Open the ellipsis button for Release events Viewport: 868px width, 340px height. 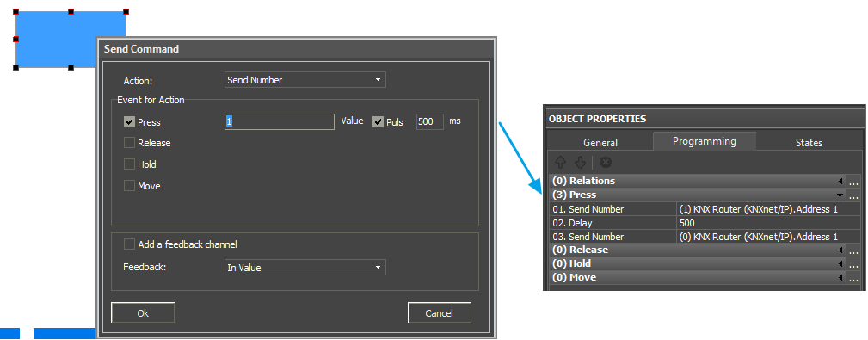pyautogui.click(x=853, y=250)
